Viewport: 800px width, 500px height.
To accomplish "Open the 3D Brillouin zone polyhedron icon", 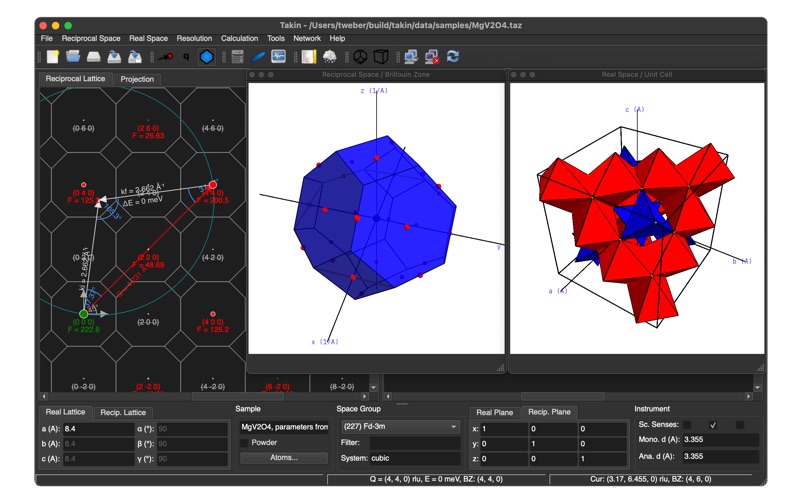I will click(360, 57).
